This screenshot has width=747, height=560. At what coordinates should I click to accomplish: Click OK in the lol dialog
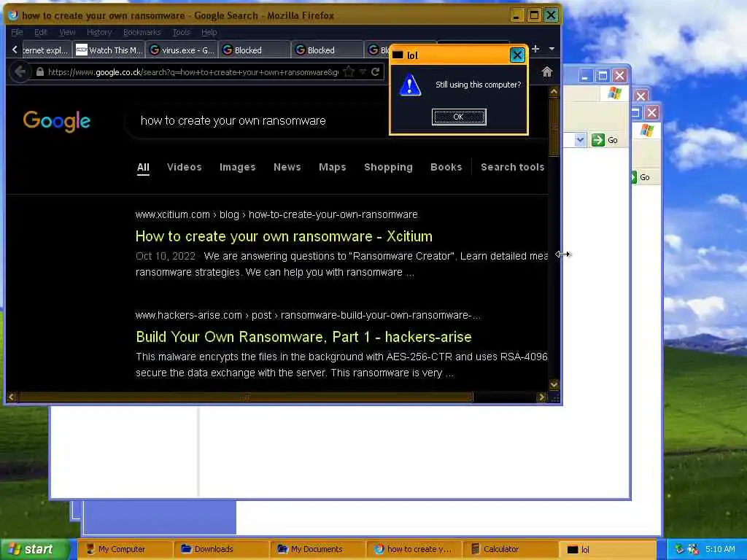click(458, 117)
